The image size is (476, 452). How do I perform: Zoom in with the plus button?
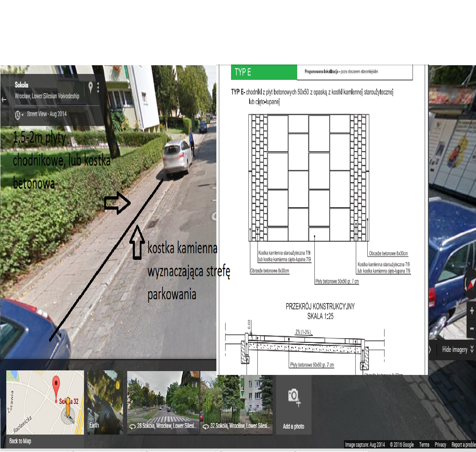[472, 310]
